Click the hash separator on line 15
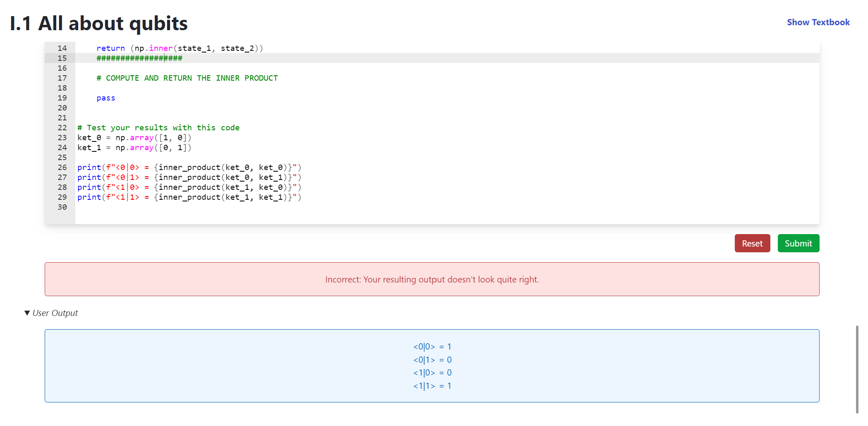Image resolution: width=868 pixels, height=426 pixels. [139, 58]
